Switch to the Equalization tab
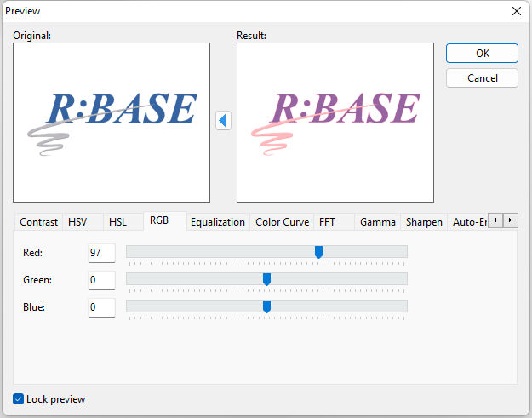This screenshot has height=418, width=532. pyautogui.click(x=218, y=222)
